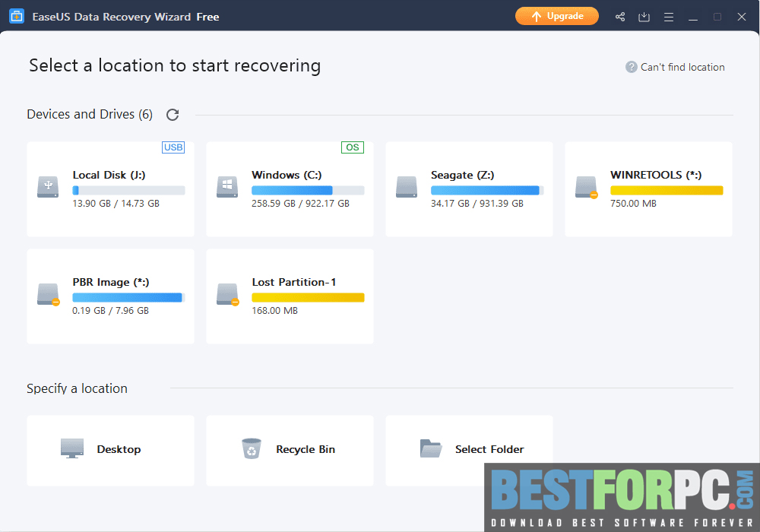The image size is (760, 532).
Task: Click the Lost Partition-1 label
Action: click(293, 282)
